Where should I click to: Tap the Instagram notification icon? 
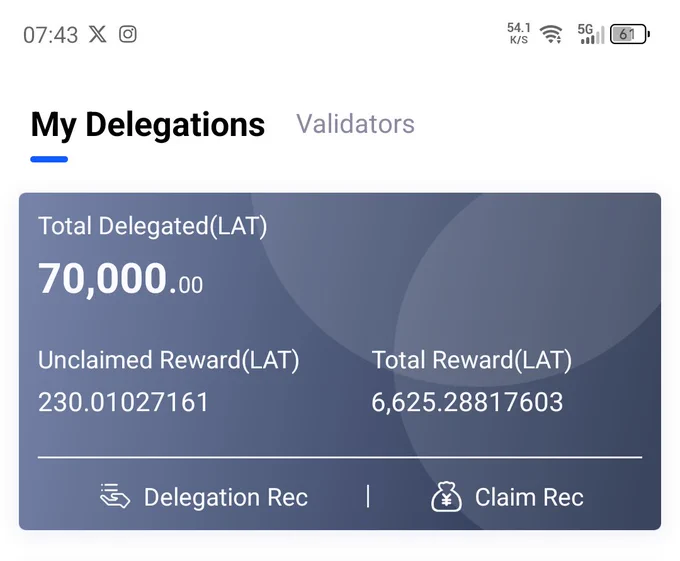click(x=128, y=34)
